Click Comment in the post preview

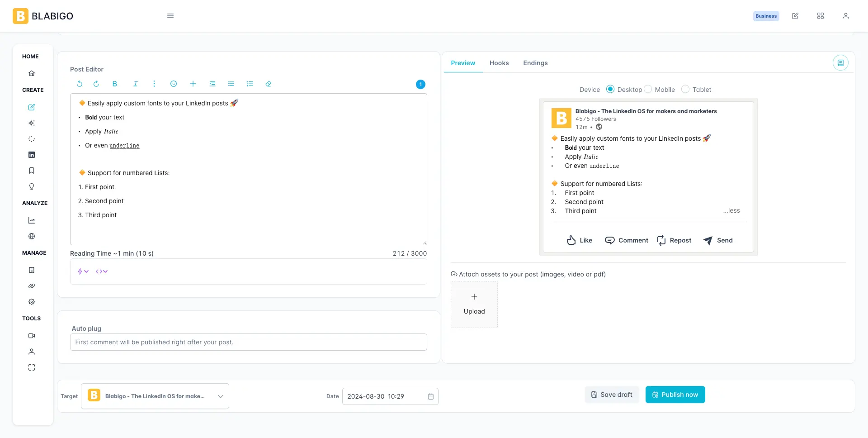[627, 240]
